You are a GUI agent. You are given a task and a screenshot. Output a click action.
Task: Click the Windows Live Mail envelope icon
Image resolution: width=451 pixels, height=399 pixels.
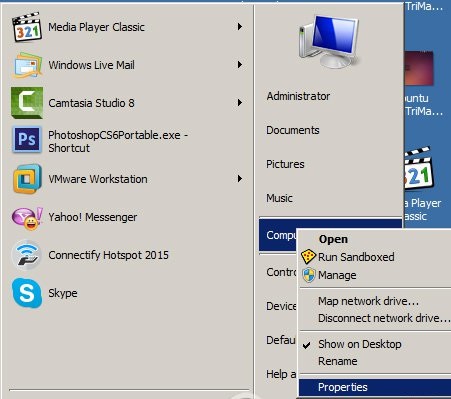tap(27, 65)
